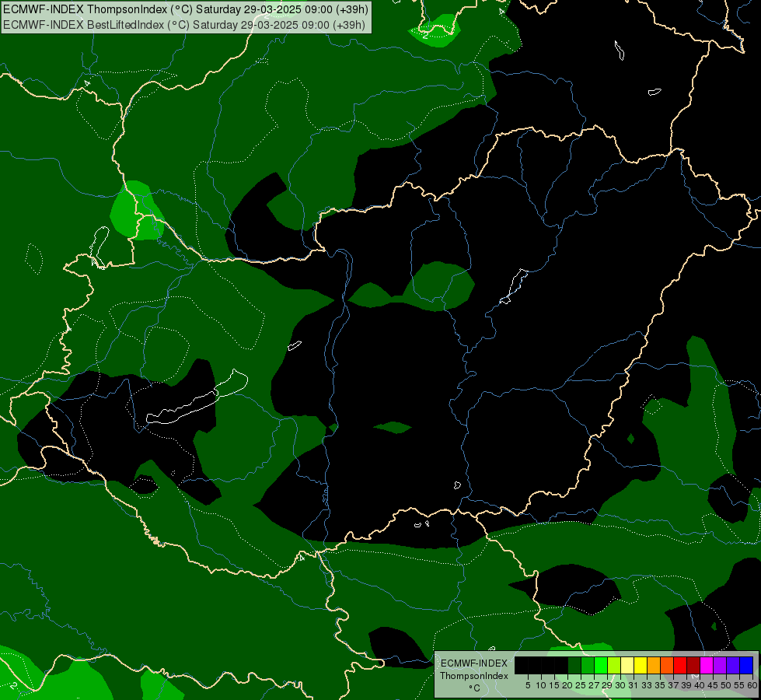Screen dimensions: 761x700
Task: Click the magenta 40-45 legend swatch
Action: (707, 665)
